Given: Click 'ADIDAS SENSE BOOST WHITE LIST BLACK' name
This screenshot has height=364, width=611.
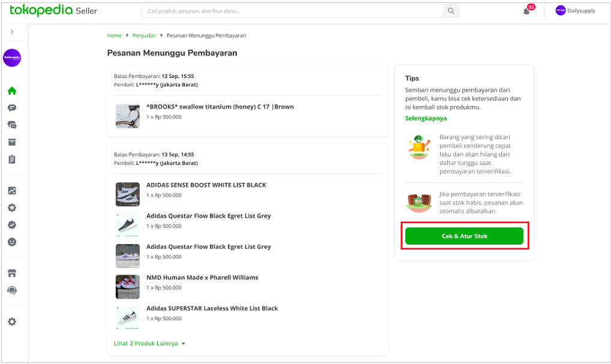Looking at the screenshot, I should click(206, 185).
